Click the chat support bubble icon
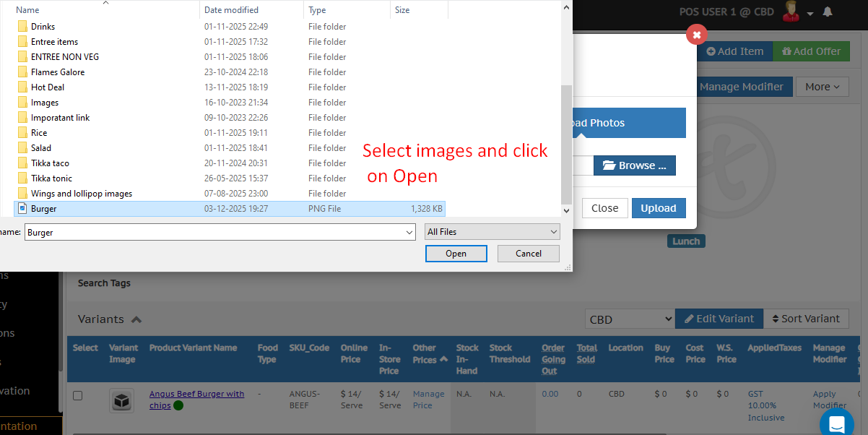Image resolution: width=868 pixels, height=435 pixels. (x=837, y=423)
